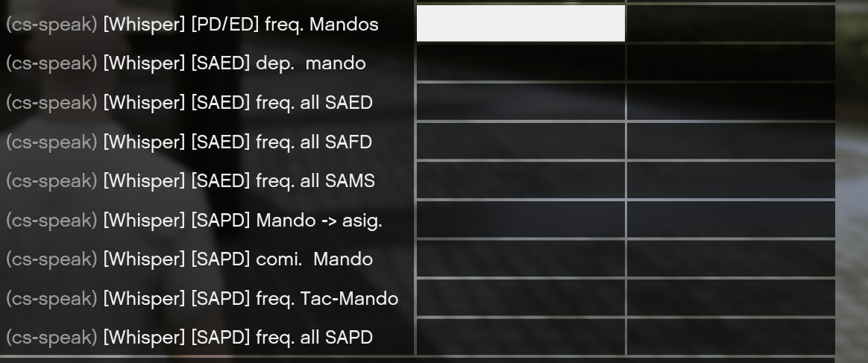The width and height of the screenshot is (868, 363).
Task: Set secondary key for SAPD freq. Tac-Mando
Action: pos(731,298)
